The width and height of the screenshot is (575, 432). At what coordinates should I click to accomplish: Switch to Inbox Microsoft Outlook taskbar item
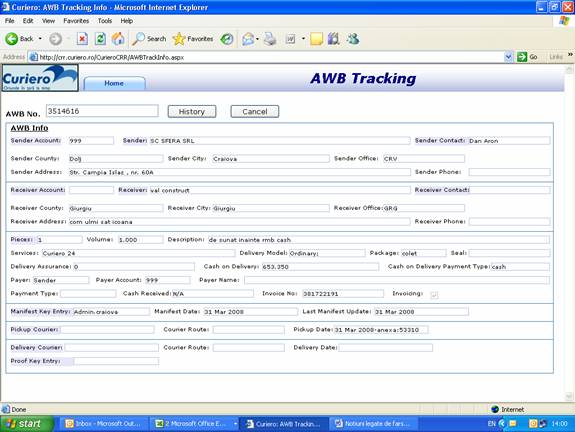click(x=103, y=424)
